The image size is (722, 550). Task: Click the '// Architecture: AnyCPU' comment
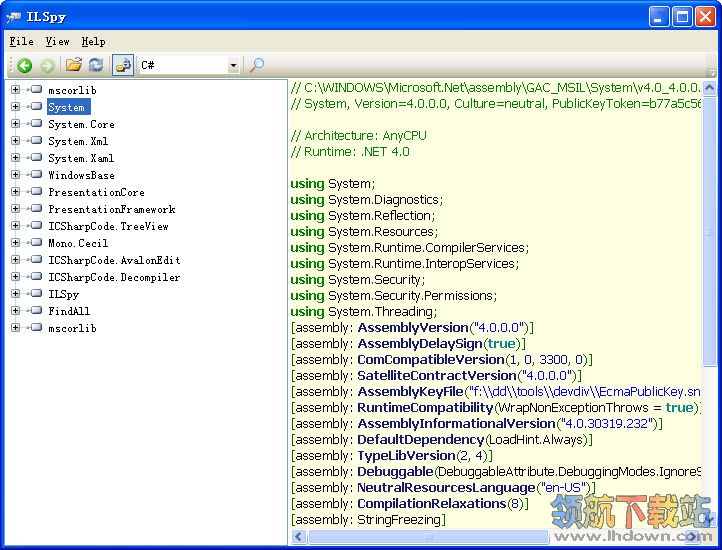359,135
